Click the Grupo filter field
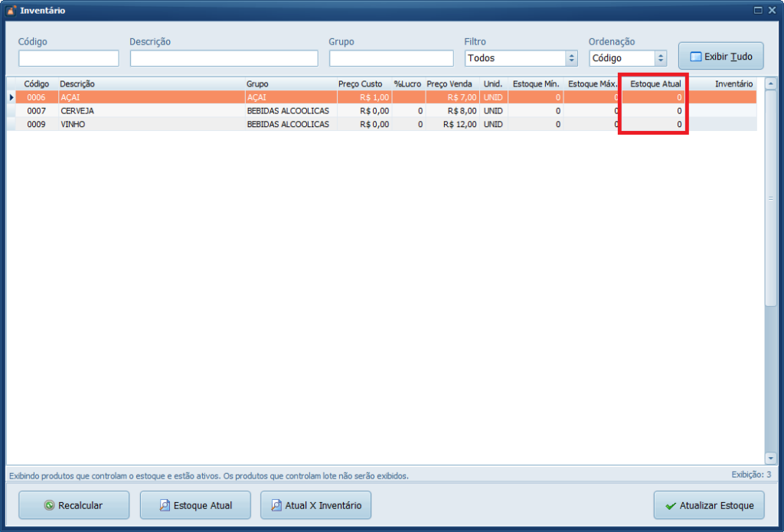784x532 pixels. click(391, 58)
